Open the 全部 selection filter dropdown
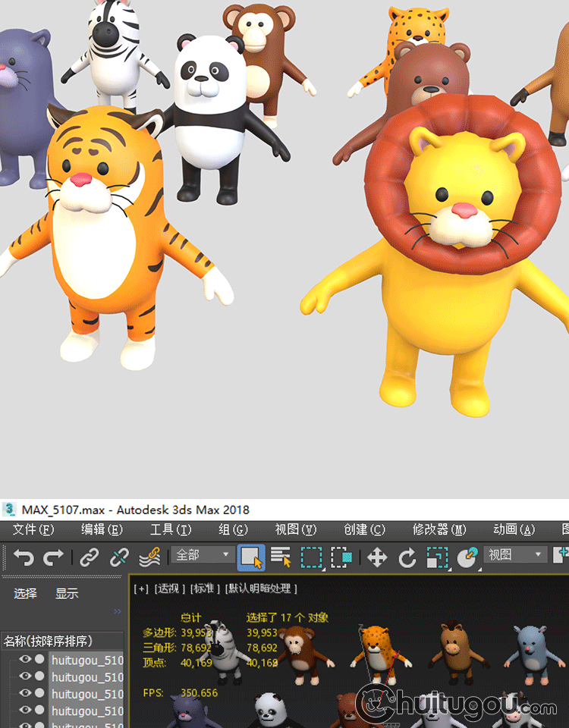Screen dimensions: 569x728 pyautogui.click(x=203, y=555)
